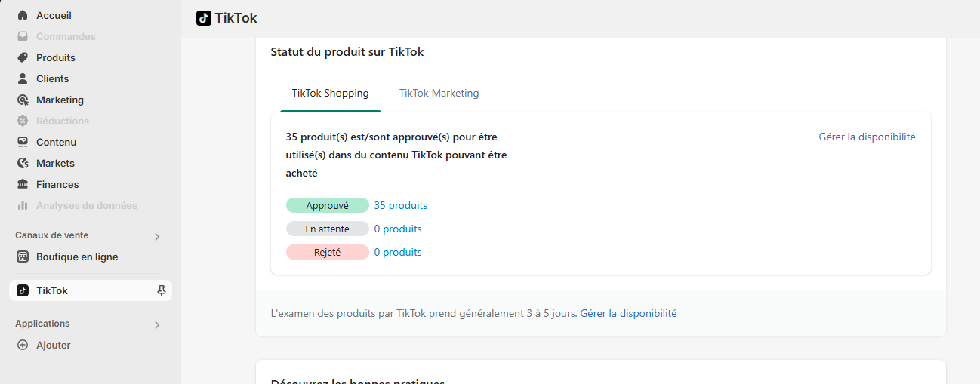Expand the Applications section chevron
The image size is (980, 384).
coord(157,324)
